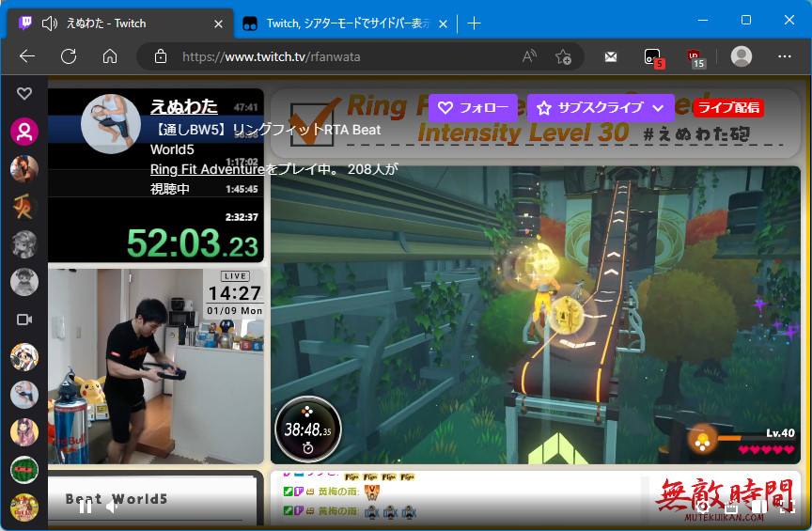The width and height of the screenshot is (812, 531).
Task: Toggle theater mode in player
Action: pyautogui.click(x=758, y=507)
